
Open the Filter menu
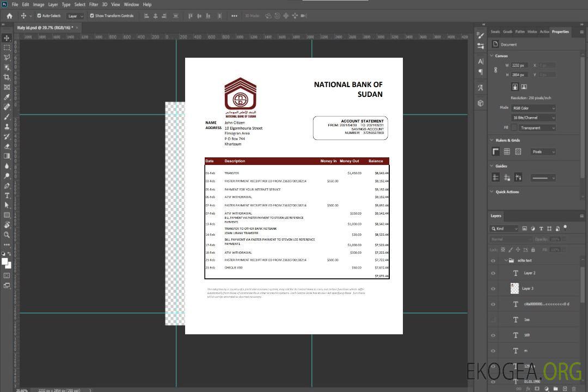[x=94, y=4]
